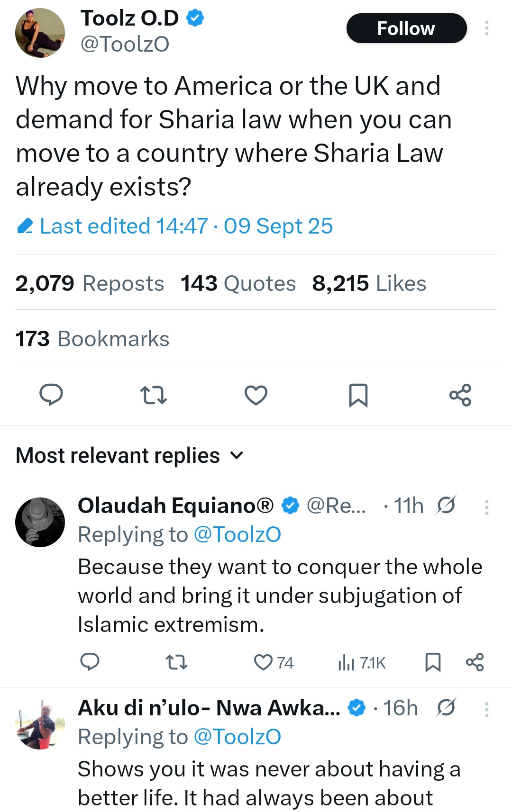Open more options on Aku di n'ulo reply
Image resolution: width=512 pixels, height=812 pixels.
pyautogui.click(x=486, y=710)
